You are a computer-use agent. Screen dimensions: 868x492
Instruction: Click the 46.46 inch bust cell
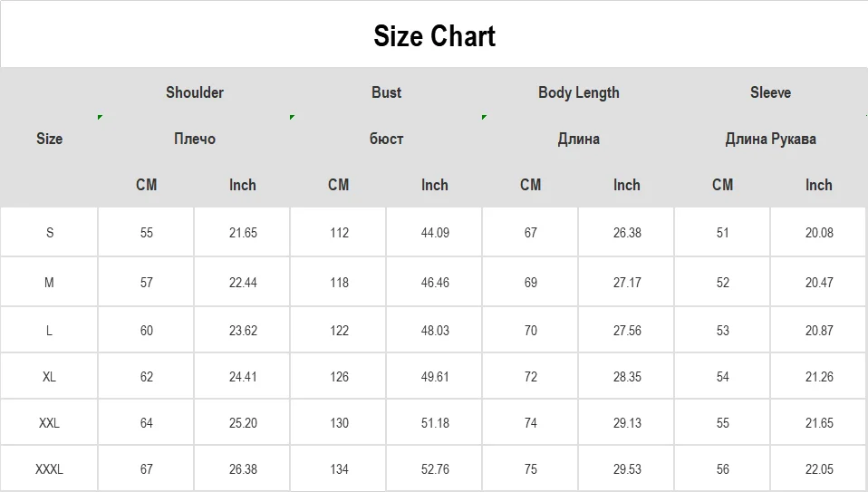435,283
